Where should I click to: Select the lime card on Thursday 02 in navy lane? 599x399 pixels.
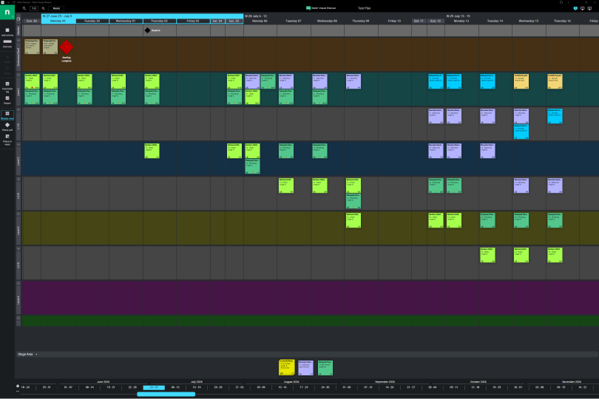[152, 151]
